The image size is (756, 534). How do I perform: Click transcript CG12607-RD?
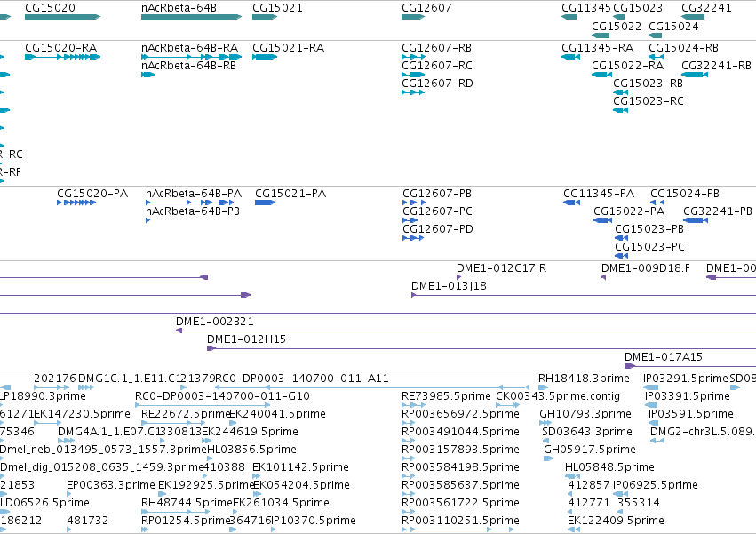pyautogui.click(x=413, y=92)
